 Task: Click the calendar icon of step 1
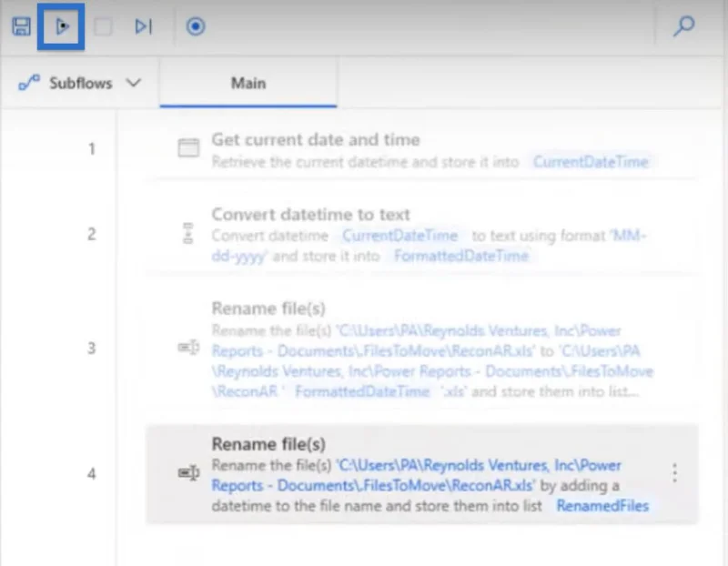(188, 148)
